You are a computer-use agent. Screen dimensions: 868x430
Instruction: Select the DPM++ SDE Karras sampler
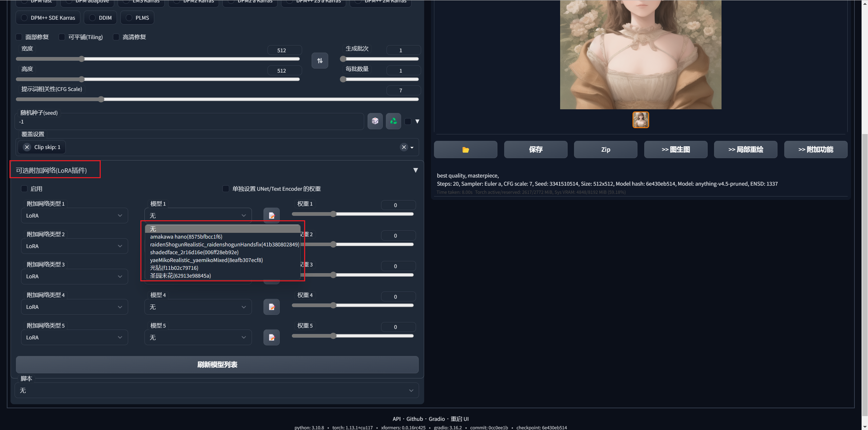(x=48, y=18)
